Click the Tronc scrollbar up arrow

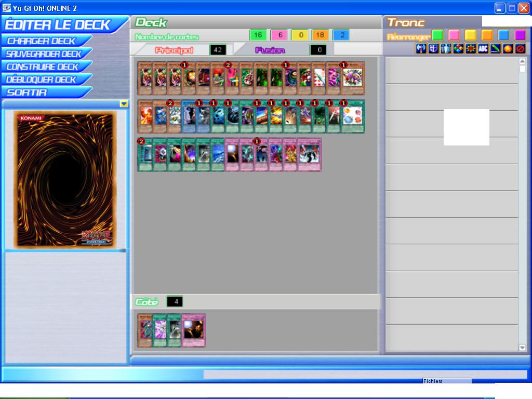click(523, 61)
